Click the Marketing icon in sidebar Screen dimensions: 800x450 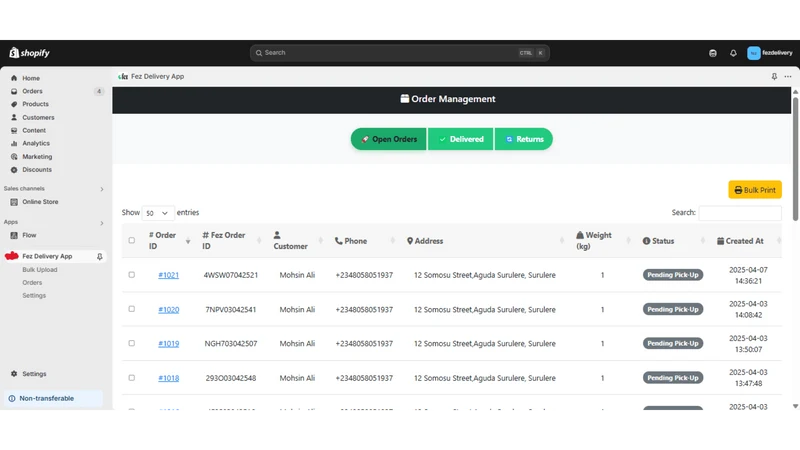pos(14,157)
